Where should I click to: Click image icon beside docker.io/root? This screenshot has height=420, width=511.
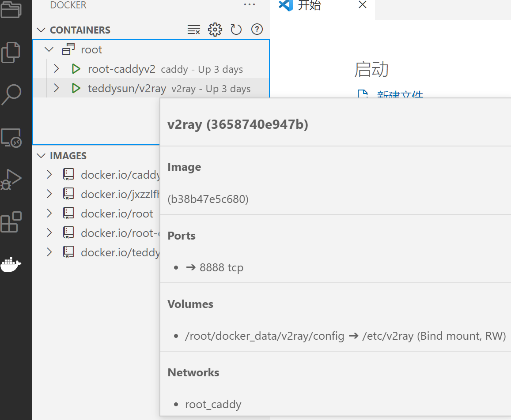[68, 213]
